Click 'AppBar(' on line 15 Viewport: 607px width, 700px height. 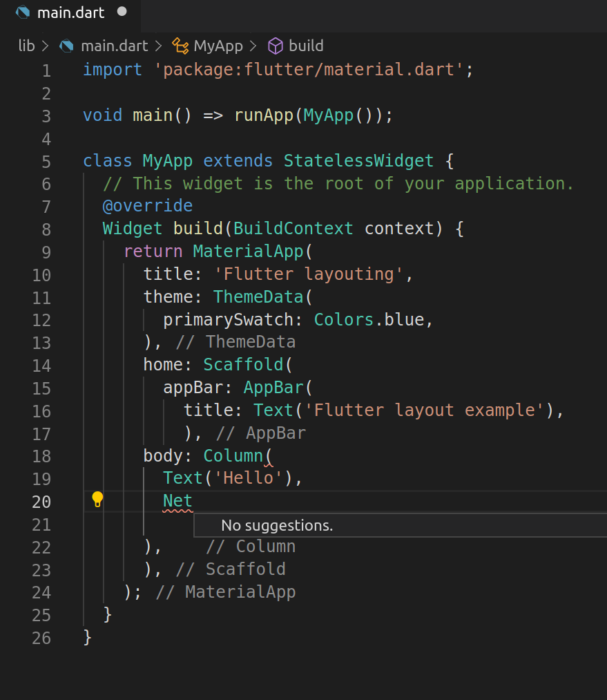point(278,388)
